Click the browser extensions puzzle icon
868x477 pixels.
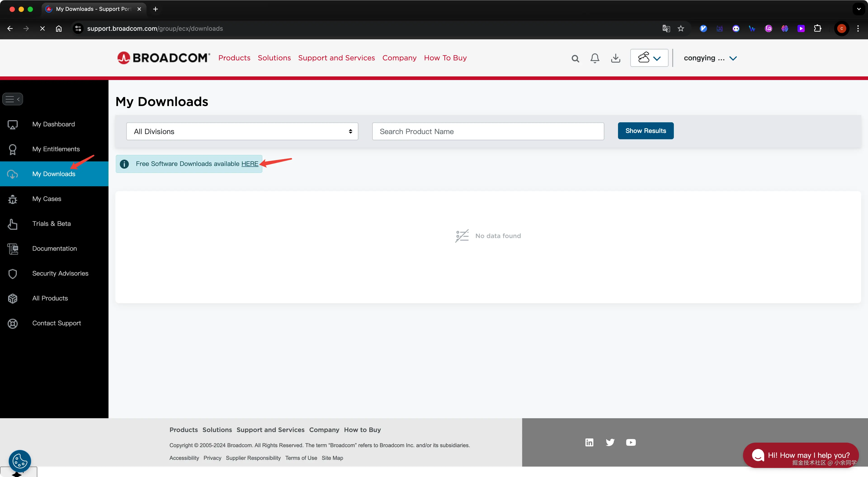click(817, 29)
